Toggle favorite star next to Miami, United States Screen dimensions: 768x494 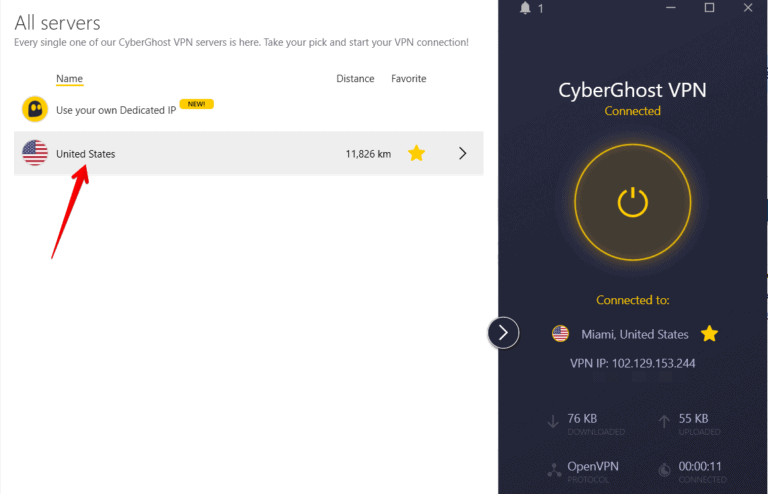pos(709,333)
